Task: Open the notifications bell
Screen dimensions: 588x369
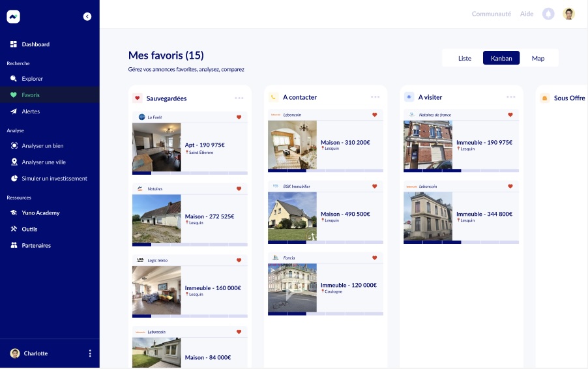Action: point(548,14)
